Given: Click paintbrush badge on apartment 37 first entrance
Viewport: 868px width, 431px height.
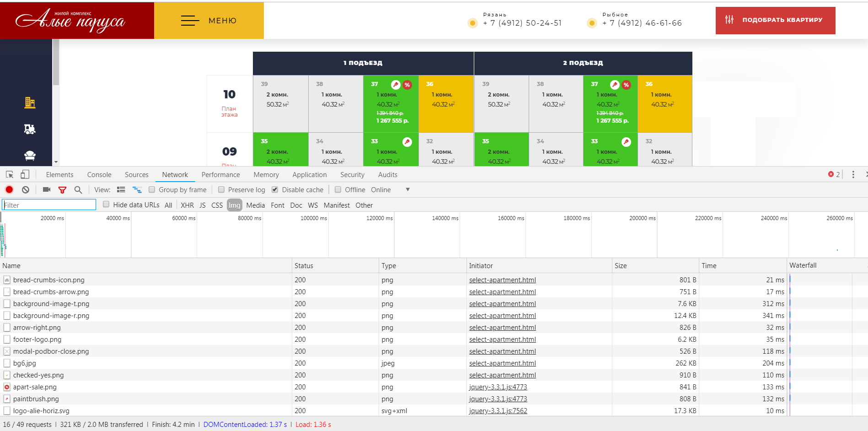Looking at the screenshot, I should pos(396,85).
